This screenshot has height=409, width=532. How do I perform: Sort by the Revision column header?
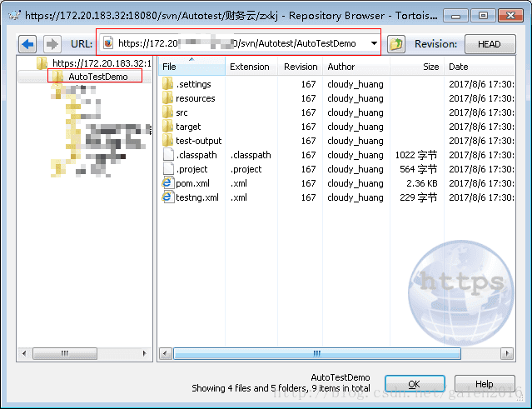301,67
